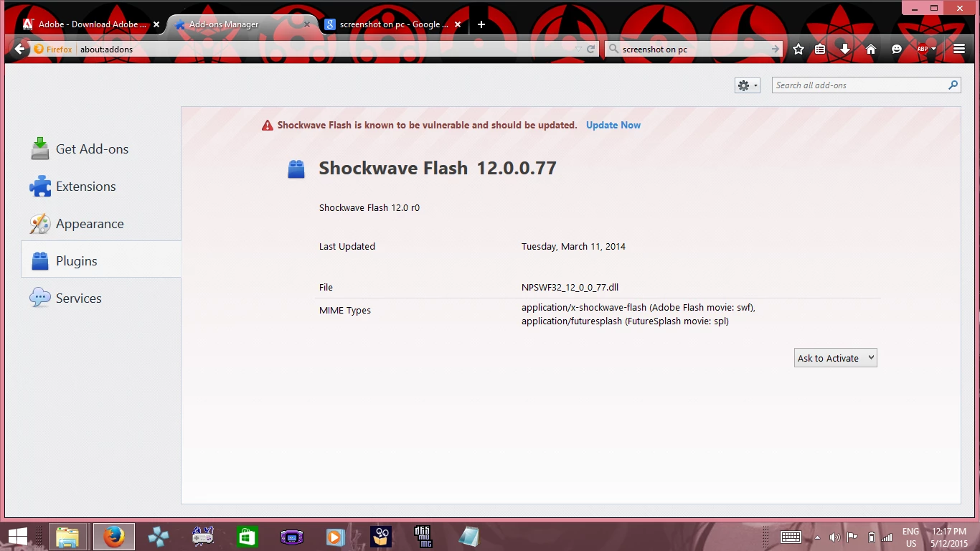Open the Firefox hamburger menu

point(959,50)
